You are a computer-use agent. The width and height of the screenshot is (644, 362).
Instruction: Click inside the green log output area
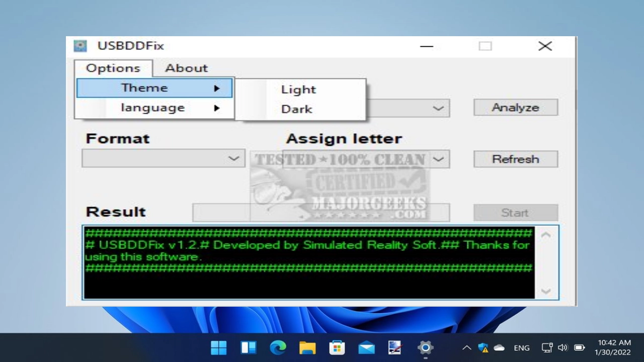[308, 262]
